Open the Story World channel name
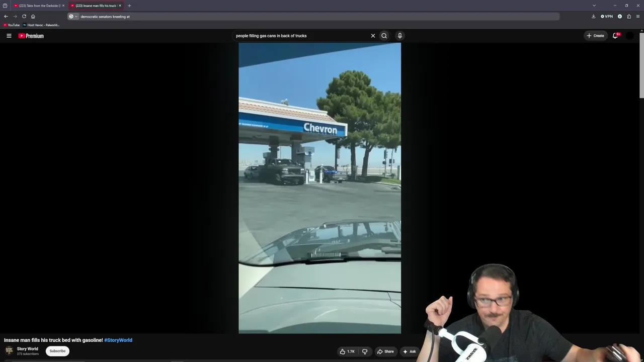This screenshot has height=362, width=644. coord(28,349)
